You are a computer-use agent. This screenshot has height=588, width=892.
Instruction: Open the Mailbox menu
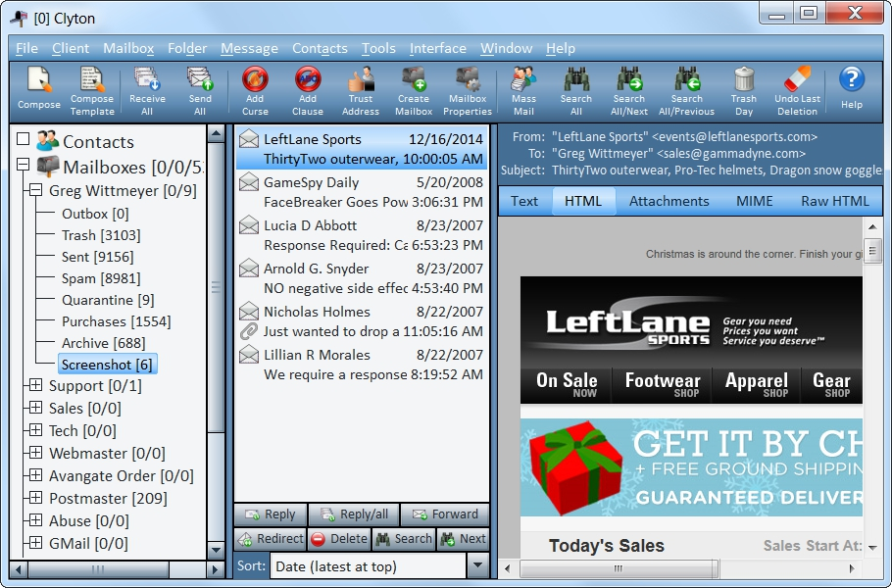pyautogui.click(x=128, y=48)
